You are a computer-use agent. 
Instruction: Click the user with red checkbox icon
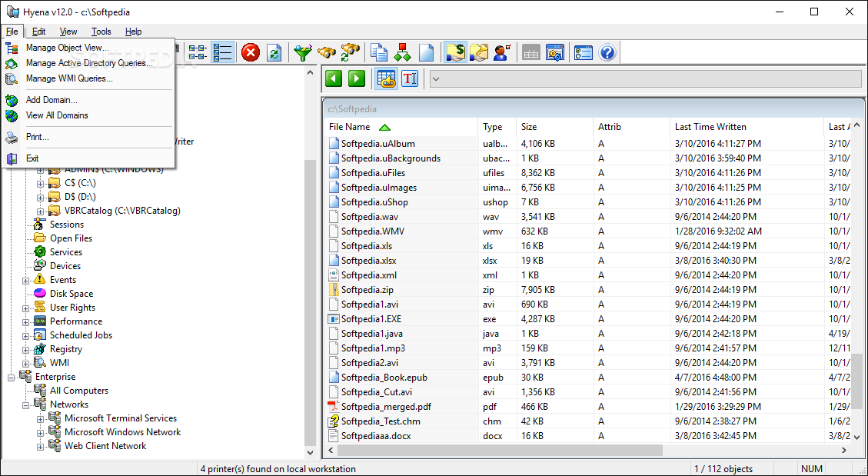coord(502,52)
